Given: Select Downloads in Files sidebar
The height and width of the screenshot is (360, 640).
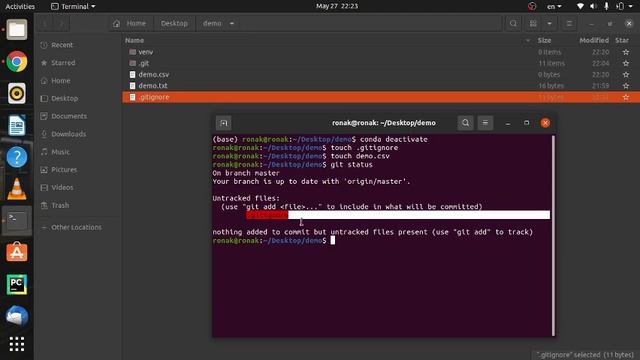Looking at the screenshot, I should 78,134.
